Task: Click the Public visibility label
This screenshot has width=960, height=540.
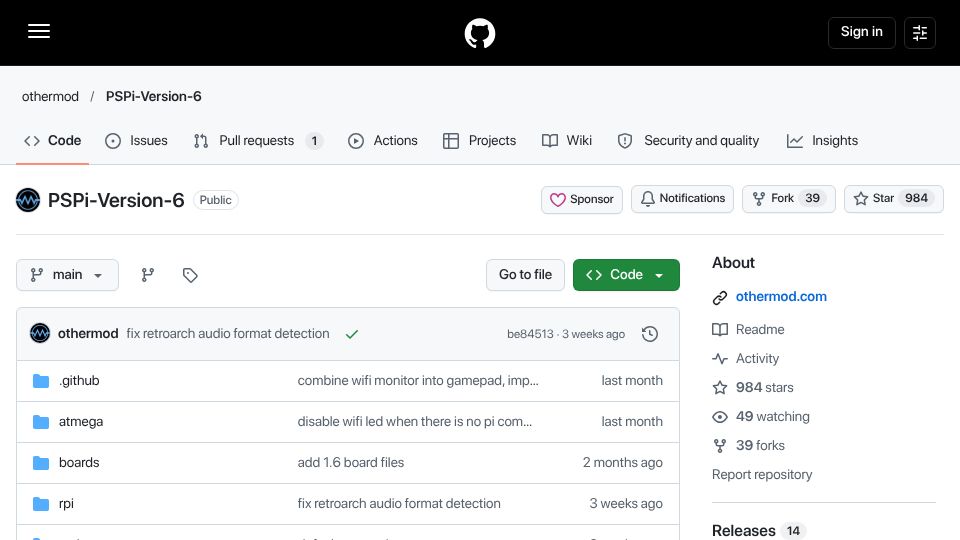Action: pyautogui.click(x=216, y=200)
